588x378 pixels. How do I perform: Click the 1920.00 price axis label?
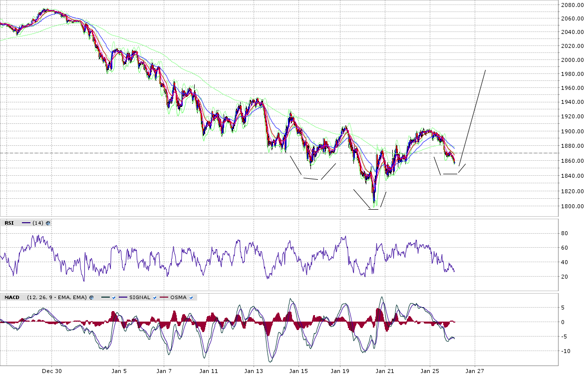pos(572,117)
